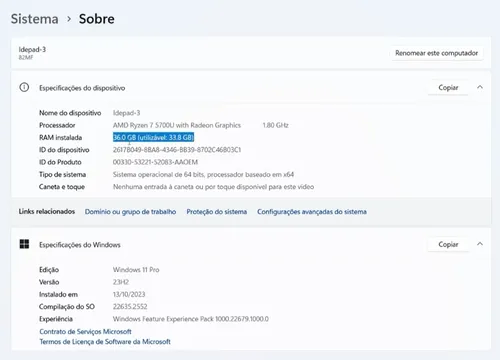Copy device specifications with Copiar button
The height and width of the screenshot is (360, 500).
point(448,87)
